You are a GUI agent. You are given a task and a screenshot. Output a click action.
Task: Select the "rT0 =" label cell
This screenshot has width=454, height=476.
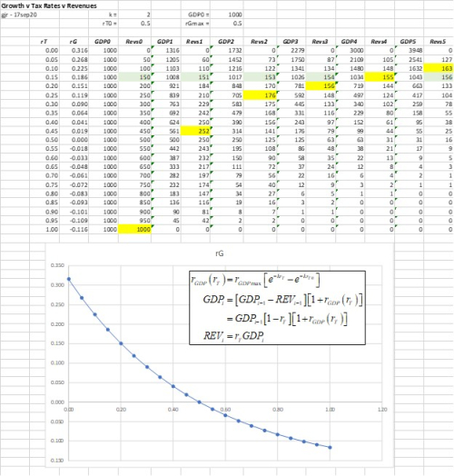point(110,24)
